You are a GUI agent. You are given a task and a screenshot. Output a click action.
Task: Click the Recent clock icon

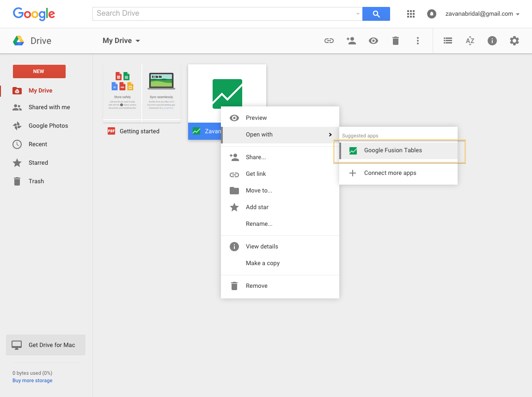pos(17,144)
